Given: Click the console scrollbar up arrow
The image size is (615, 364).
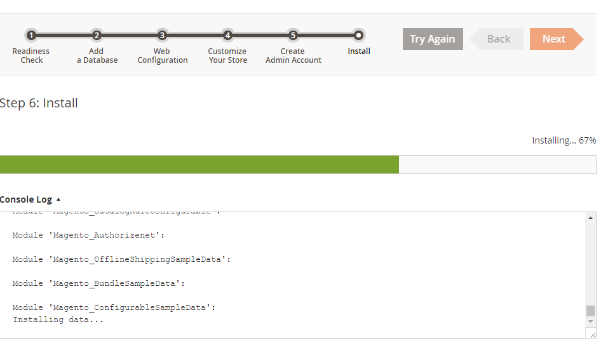Looking at the screenshot, I should [590, 218].
